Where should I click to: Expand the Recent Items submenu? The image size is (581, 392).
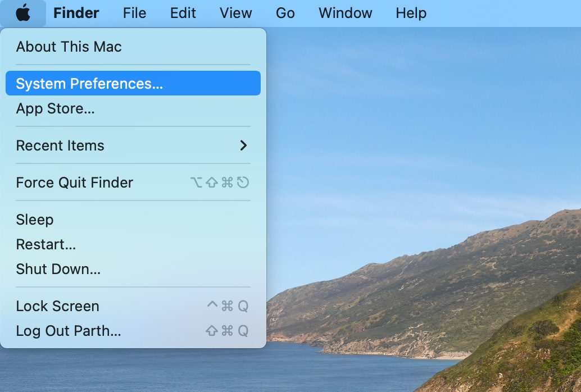133,145
